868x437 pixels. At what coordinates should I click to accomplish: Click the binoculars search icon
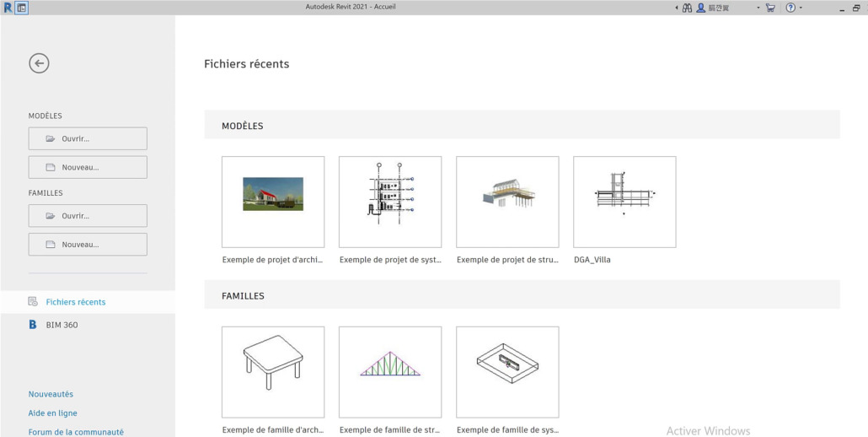(x=687, y=8)
